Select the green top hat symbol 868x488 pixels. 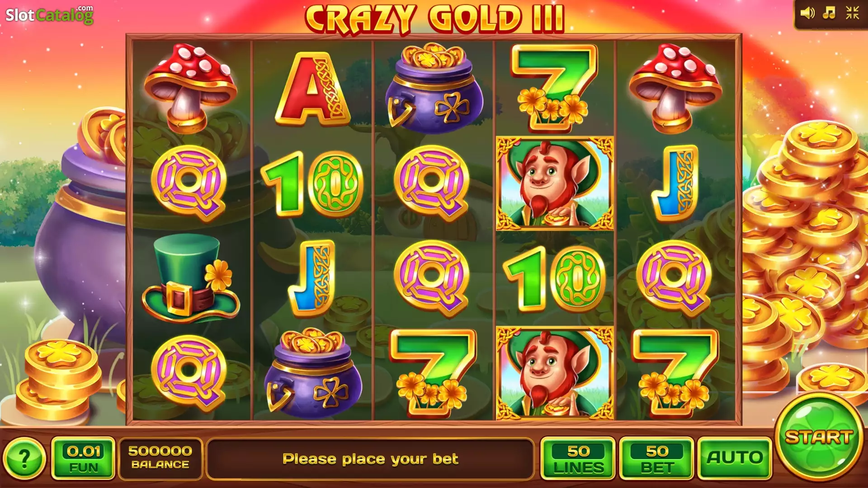(191, 278)
